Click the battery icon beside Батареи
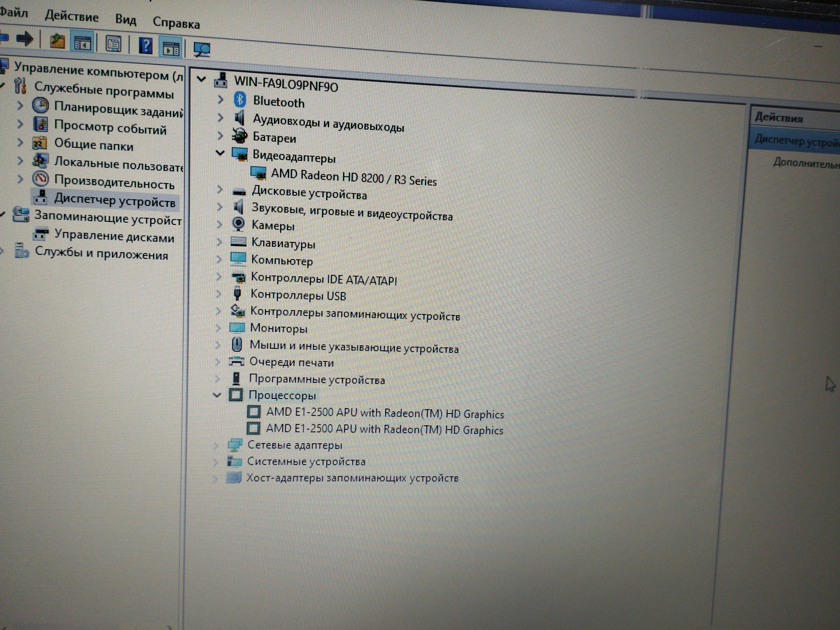 [x=239, y=136]
